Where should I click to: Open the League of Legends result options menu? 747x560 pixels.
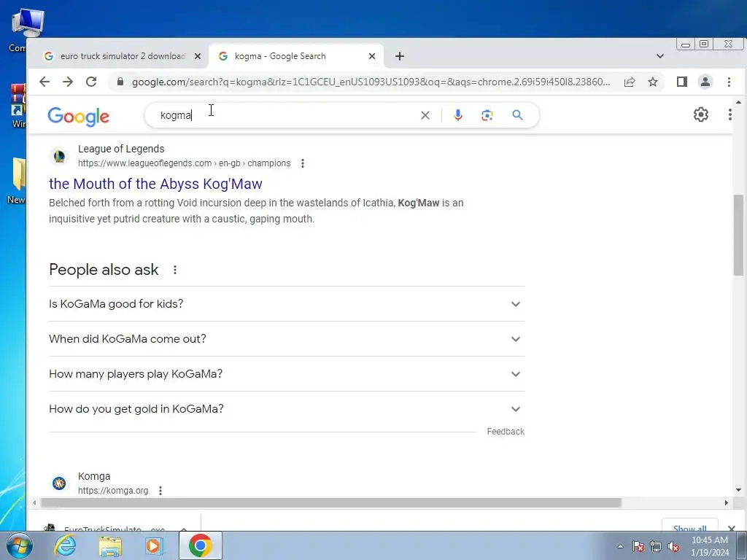tap(303, 163)
